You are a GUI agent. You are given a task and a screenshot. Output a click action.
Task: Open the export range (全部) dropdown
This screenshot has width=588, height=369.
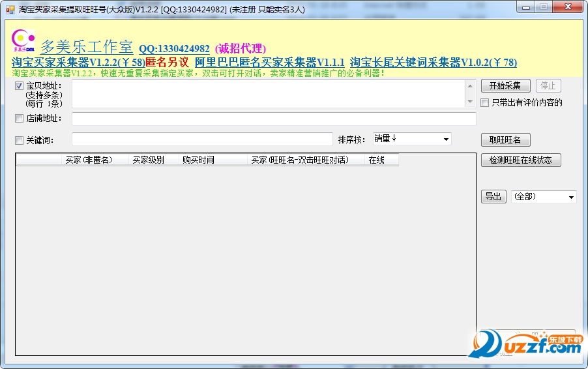pos(544,196)
